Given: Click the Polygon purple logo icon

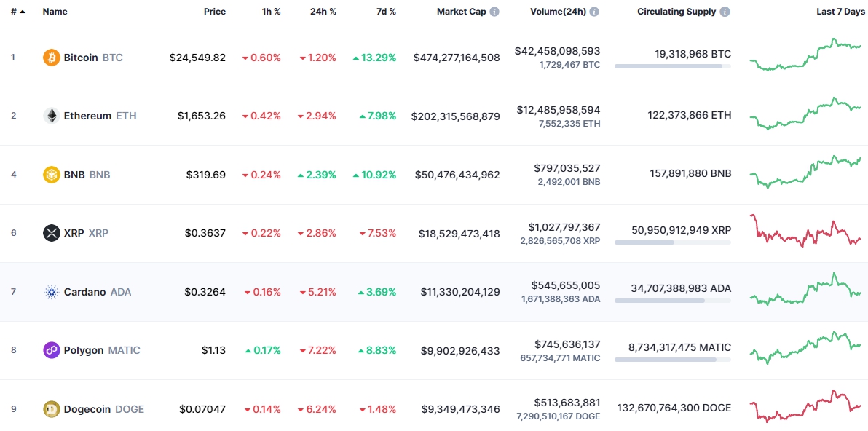Looking at the screenshot, I should [x=52, y=350].
